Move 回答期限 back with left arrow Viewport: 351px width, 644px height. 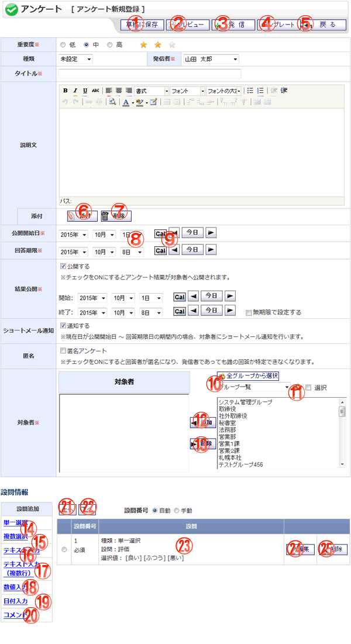click(x=174, y=250)
